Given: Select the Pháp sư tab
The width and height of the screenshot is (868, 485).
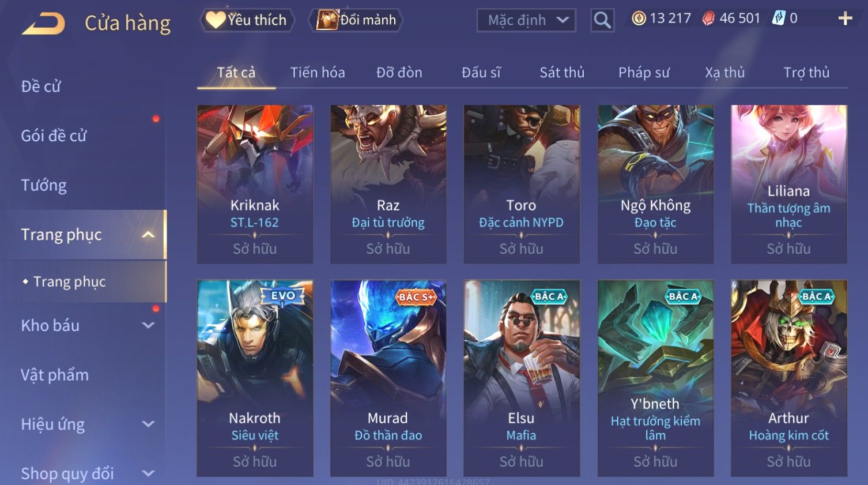Looking at the screenshot, I should (644, 73).
